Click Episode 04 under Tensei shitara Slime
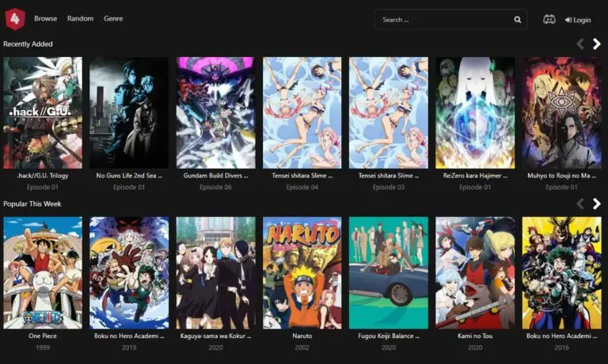Screen dimensions: 608x364 (x=302, y=188)
